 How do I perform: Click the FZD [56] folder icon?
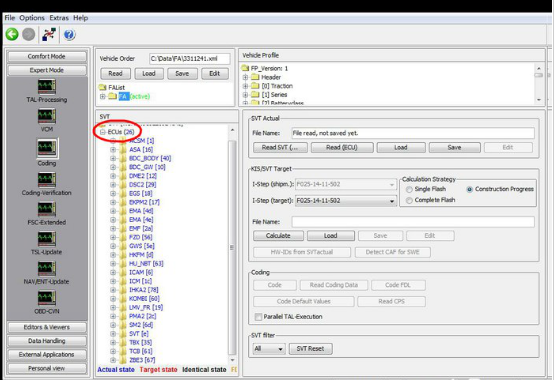pyautogui.click(x=123, y=237)
